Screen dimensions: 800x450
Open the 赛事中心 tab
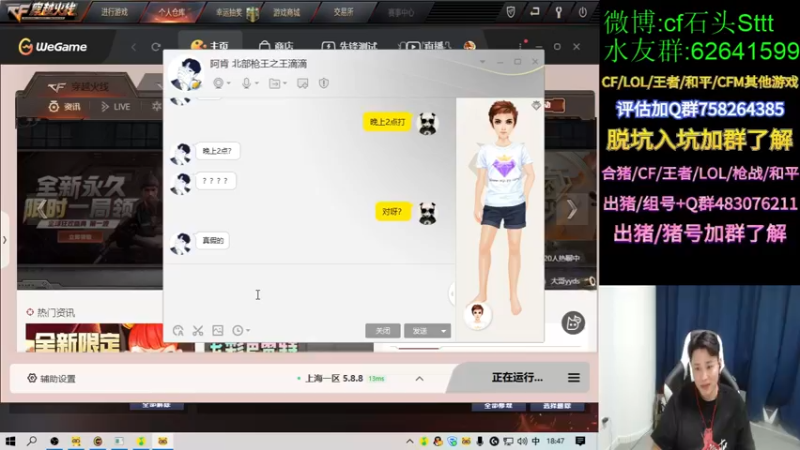(x=401, y=12)
